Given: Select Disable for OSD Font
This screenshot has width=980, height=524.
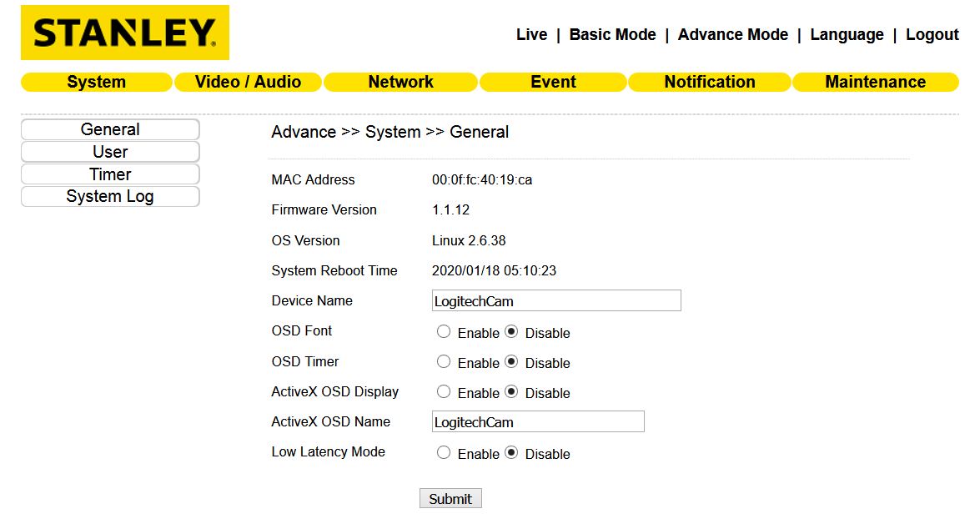Looking at the screenshot, I should pos(511,332).
